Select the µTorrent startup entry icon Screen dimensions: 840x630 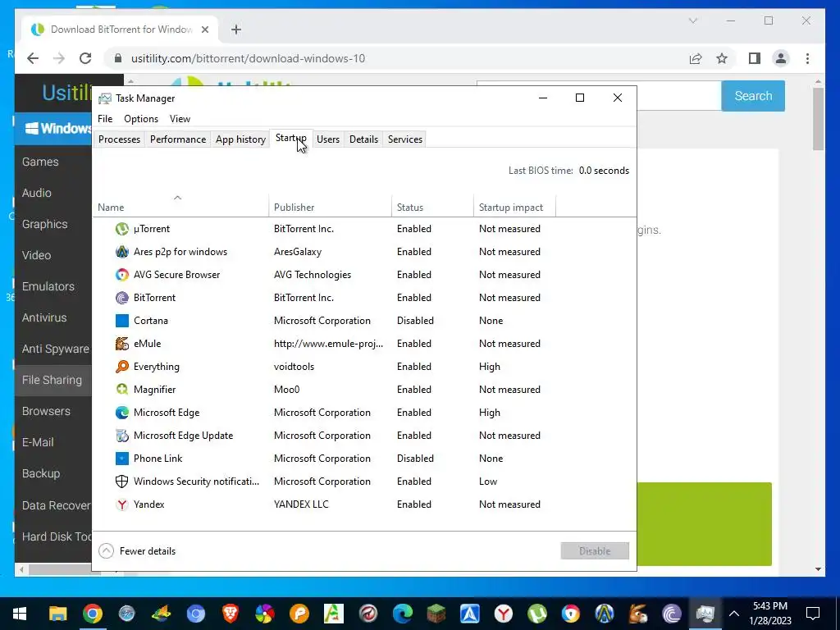click(122, 229)
